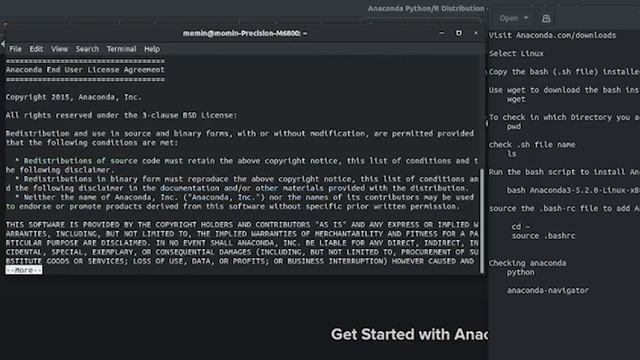Image resolution: width=640 pixels, height=360 pixels.
Task: Click 'check .sh file name' line
Action: [532, 144]
